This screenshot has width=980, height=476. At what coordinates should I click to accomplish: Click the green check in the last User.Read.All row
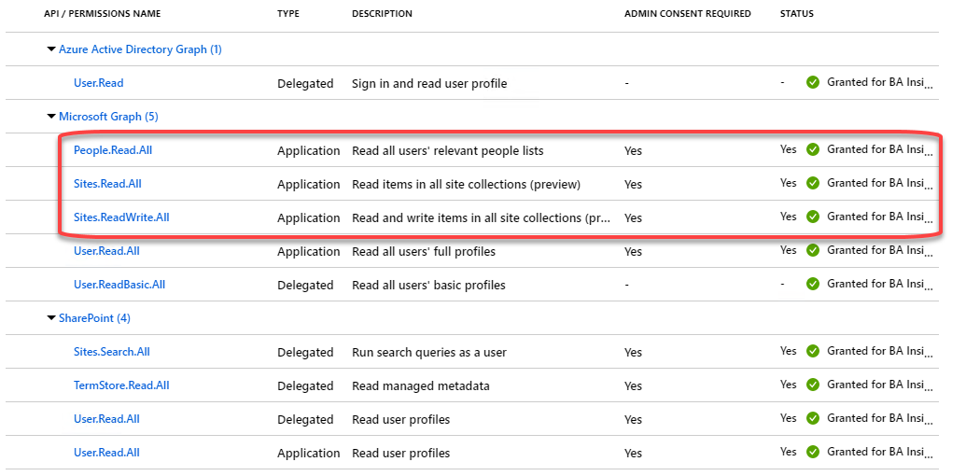pyautogui.click(x=813, y=452)
